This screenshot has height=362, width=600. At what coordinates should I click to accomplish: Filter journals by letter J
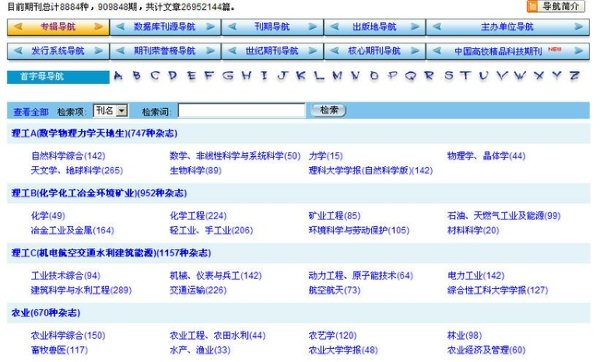pyautogui.click(x=282, y=76)
